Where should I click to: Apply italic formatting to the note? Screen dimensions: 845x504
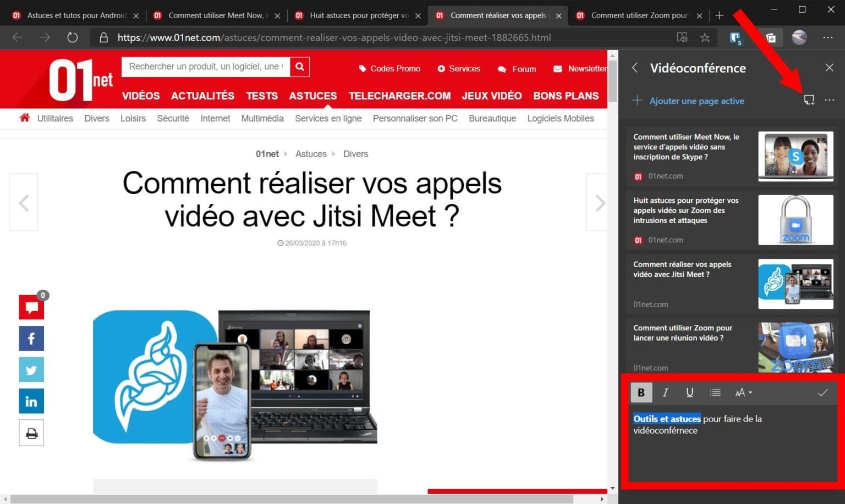[x=665, y=392]
